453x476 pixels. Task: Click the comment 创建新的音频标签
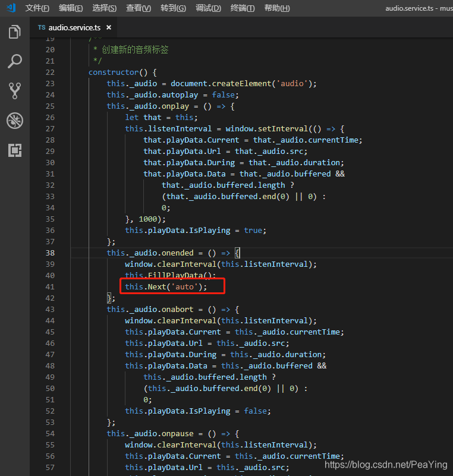[135, 49]
